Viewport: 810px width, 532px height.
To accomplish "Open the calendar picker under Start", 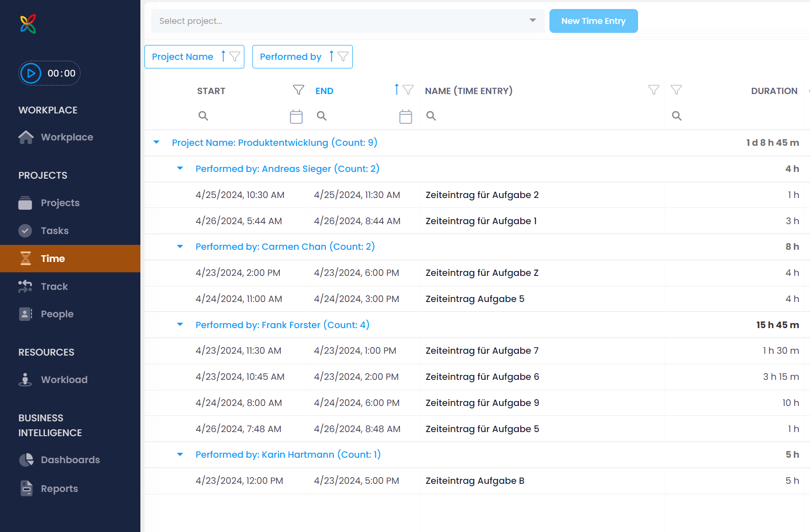I will point(296,116).
